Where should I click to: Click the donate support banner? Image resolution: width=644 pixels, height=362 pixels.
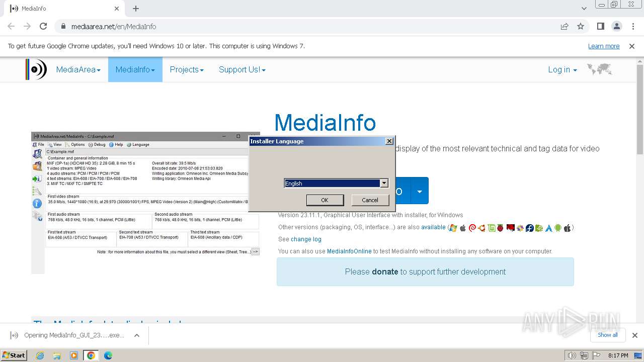pyautogui.click(x=425, y=271)
